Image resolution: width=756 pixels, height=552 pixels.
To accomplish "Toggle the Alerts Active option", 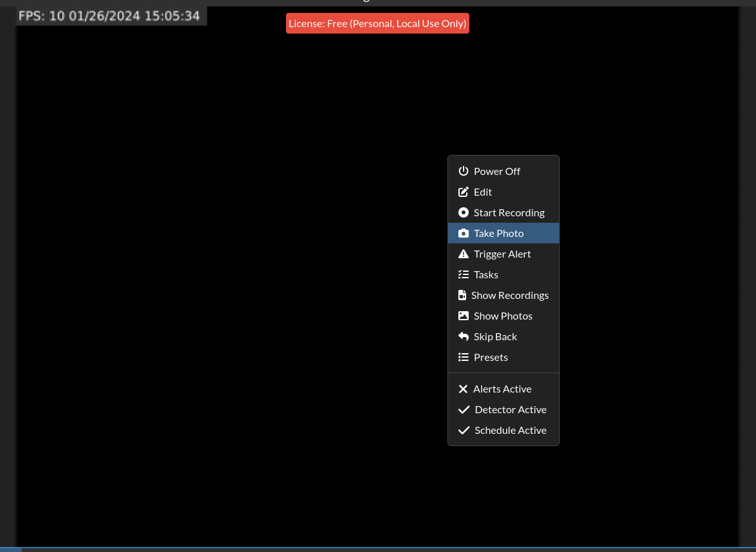I will tap(504, 389).
